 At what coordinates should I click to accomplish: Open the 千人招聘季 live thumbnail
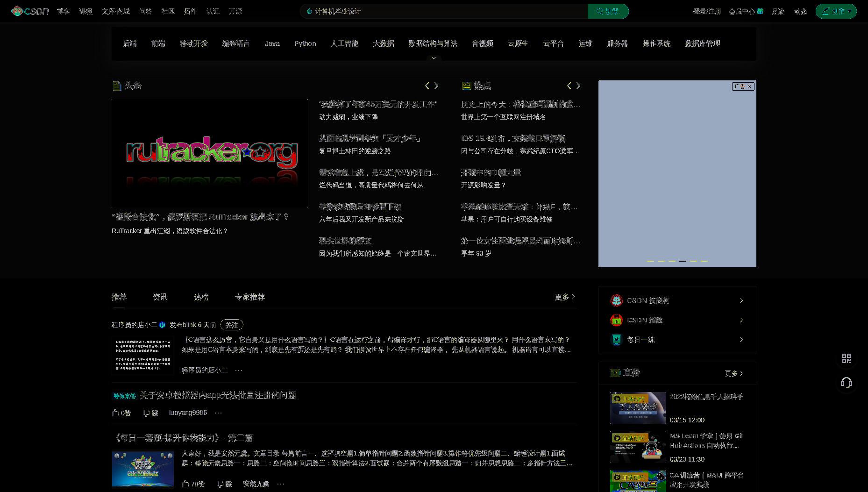[x=638, y=407]
